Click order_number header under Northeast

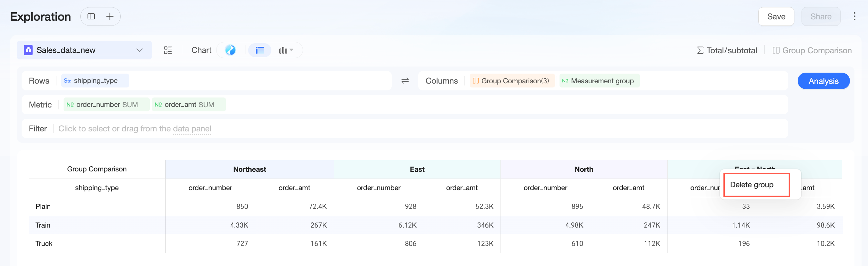tap(210, 188)
